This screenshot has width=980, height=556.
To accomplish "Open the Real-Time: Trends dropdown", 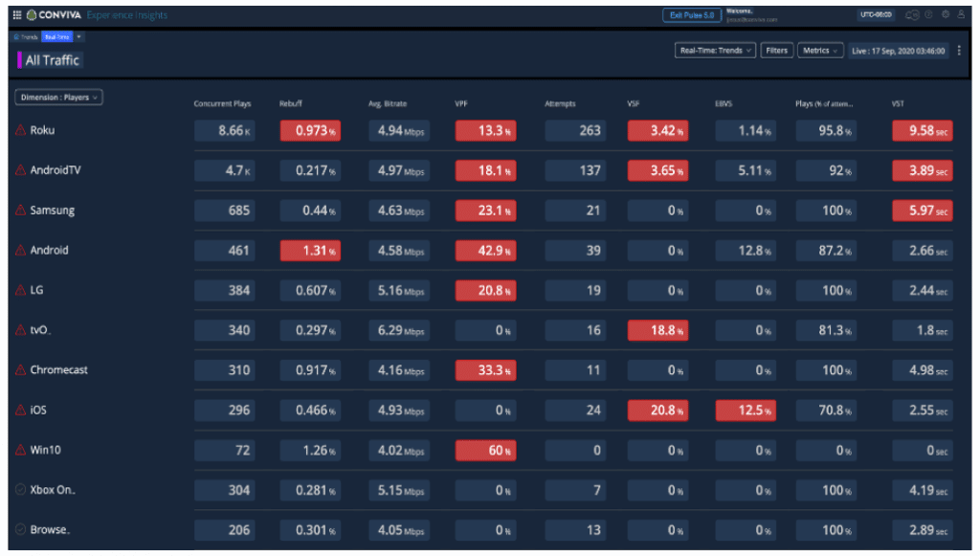I will click(715, 51).
